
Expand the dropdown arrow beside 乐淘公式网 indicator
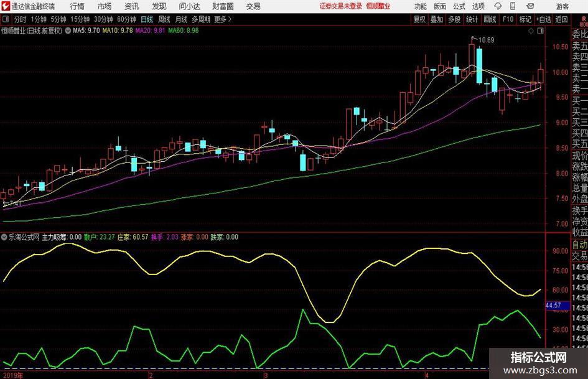pyautogui.click(x=4, y=237)
